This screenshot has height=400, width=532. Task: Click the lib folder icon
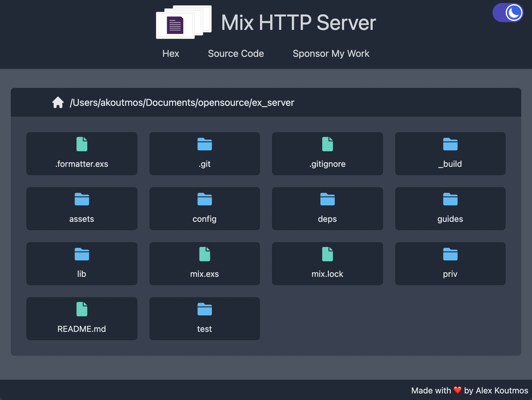[82, 254]
